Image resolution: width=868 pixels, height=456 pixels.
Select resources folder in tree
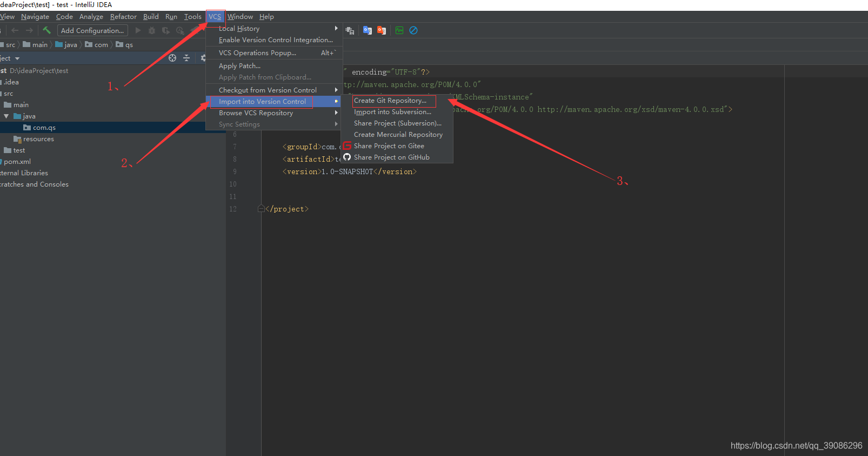click(38, 139)
